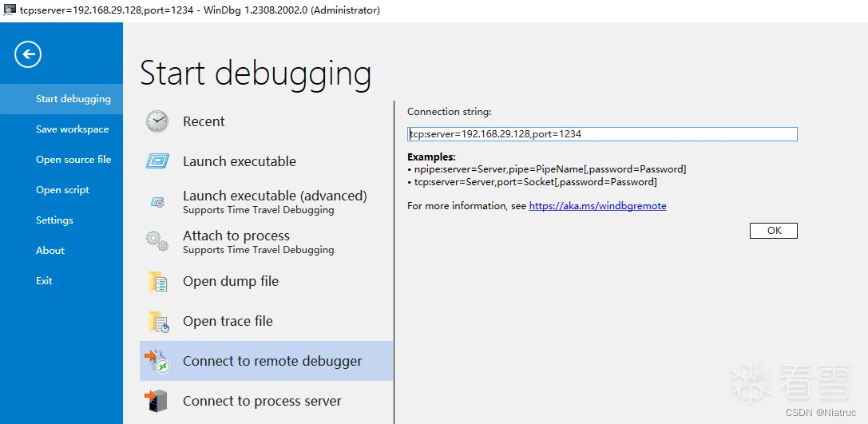Click the OK button
The image size is (868, 424).
click(774, 231)
